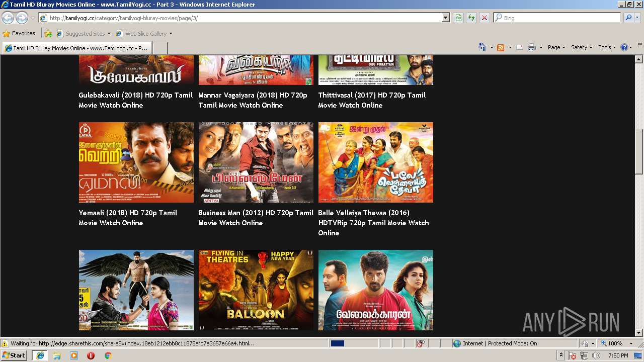Open Windows Media Player taskbar icon
This screenshot has height=362, width=644.
[x=74, y=355]
